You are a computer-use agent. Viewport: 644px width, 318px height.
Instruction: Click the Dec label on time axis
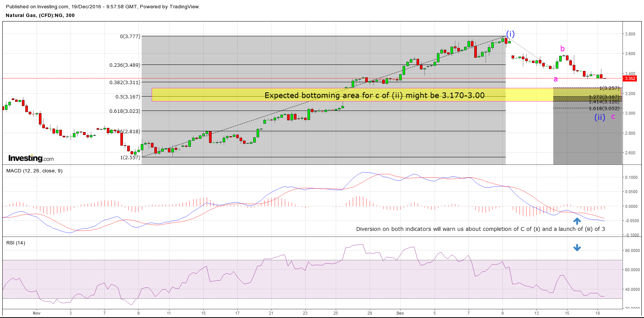pos(400,313)
